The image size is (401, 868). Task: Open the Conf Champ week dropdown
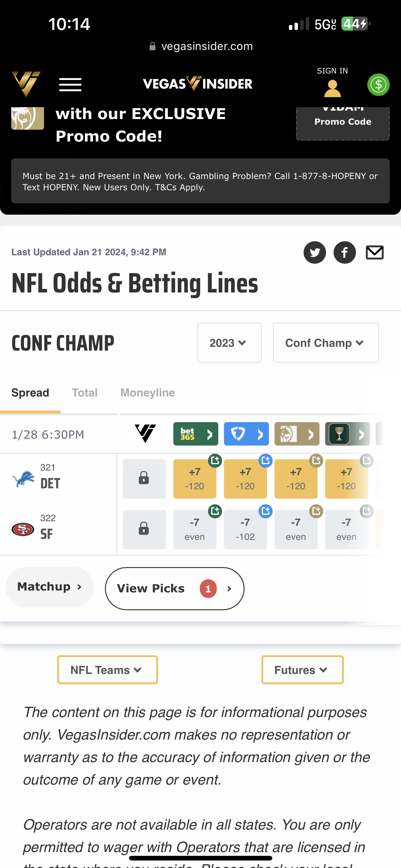326,343
